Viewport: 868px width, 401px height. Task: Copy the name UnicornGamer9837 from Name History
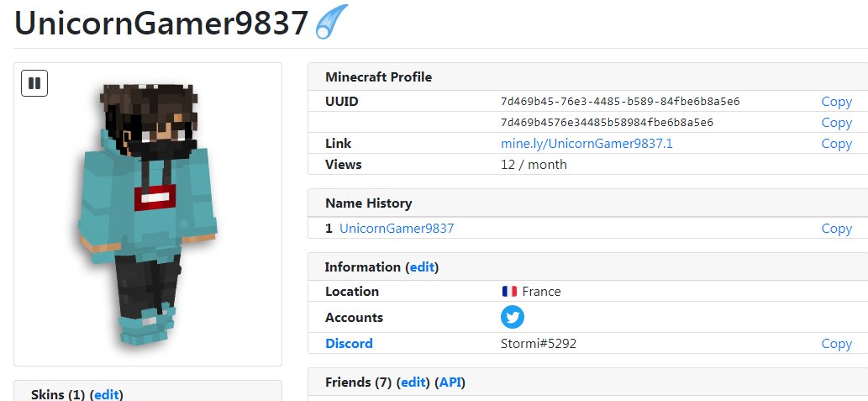[x=836, y=228]
